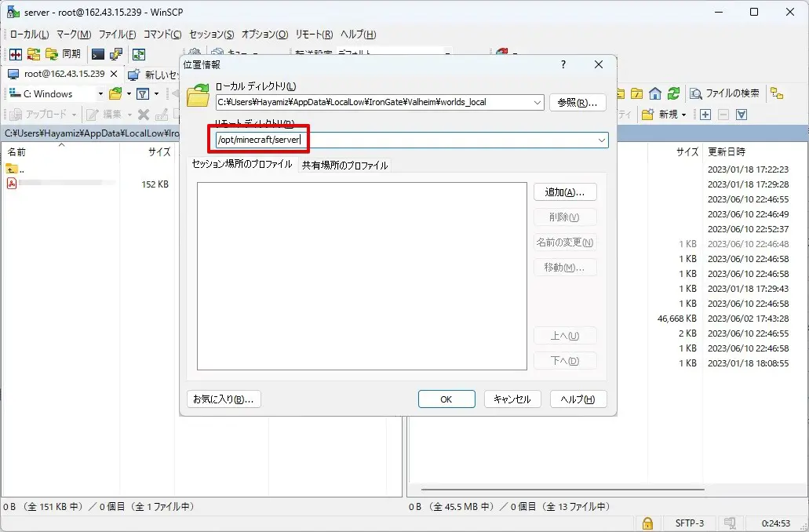Click the lock icon in status bar
809x532 pixels.
[647, 523]
